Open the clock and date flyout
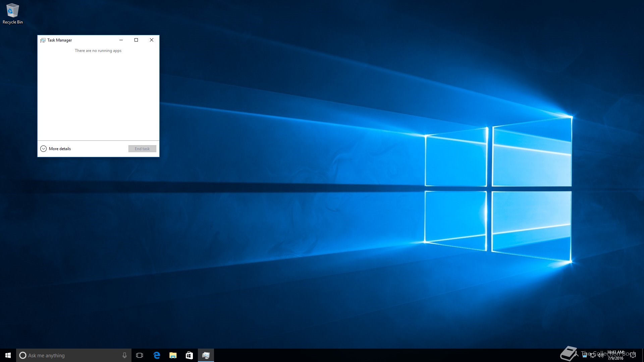Image resolution: width=644 pixels, height=362 pixels. pos(615,355)
